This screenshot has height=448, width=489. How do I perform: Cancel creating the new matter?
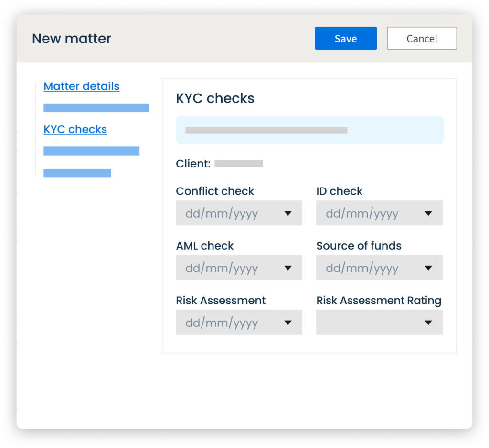422,38
